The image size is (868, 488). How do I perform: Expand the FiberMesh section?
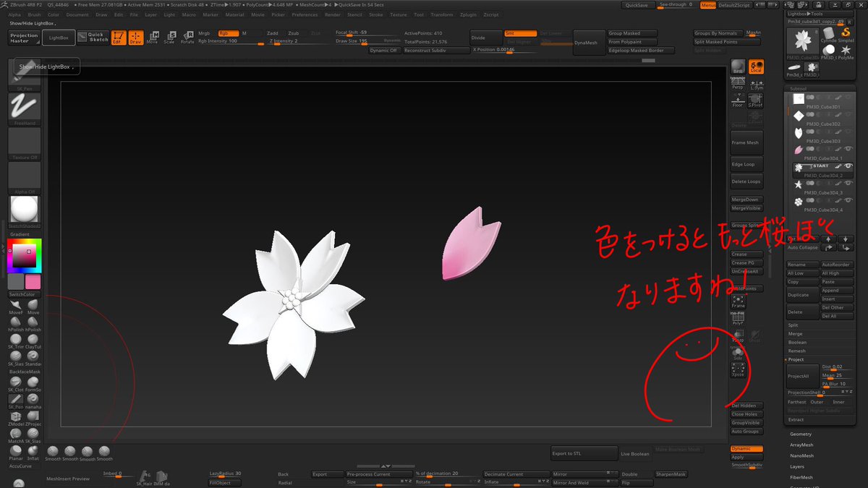coord(801,477)
